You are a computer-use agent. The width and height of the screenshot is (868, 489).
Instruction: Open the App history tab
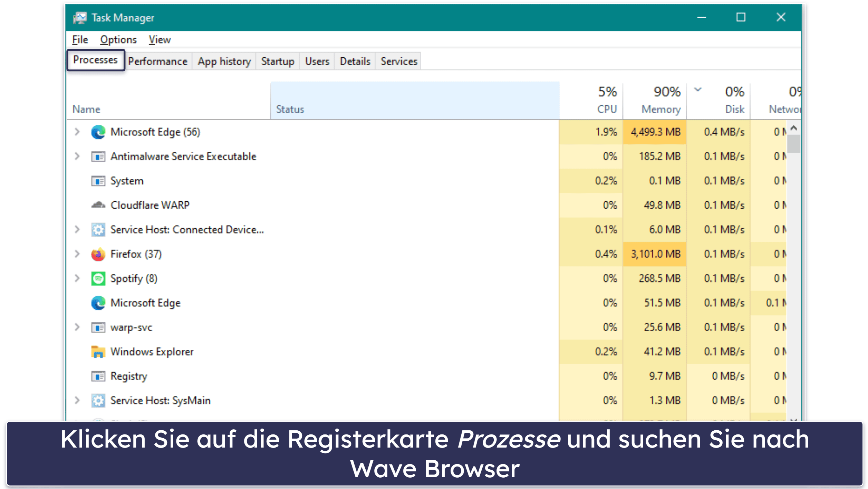click(x=224, y=61)
